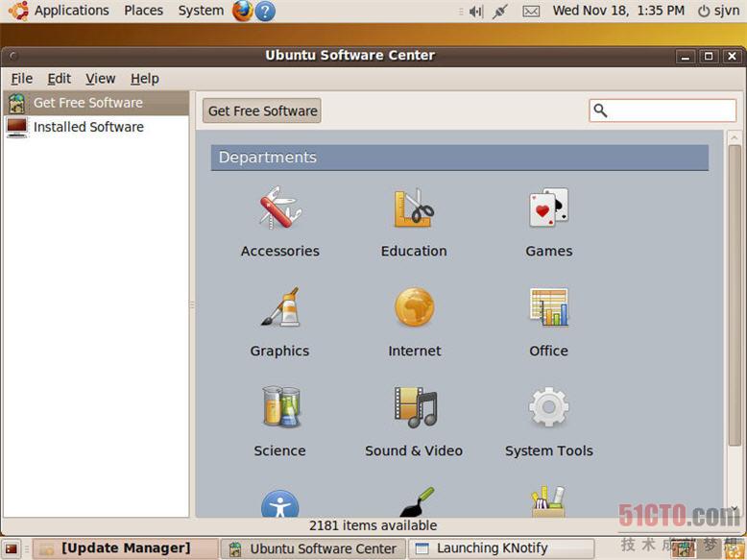Click the Accessories label text

click(280, 251)
